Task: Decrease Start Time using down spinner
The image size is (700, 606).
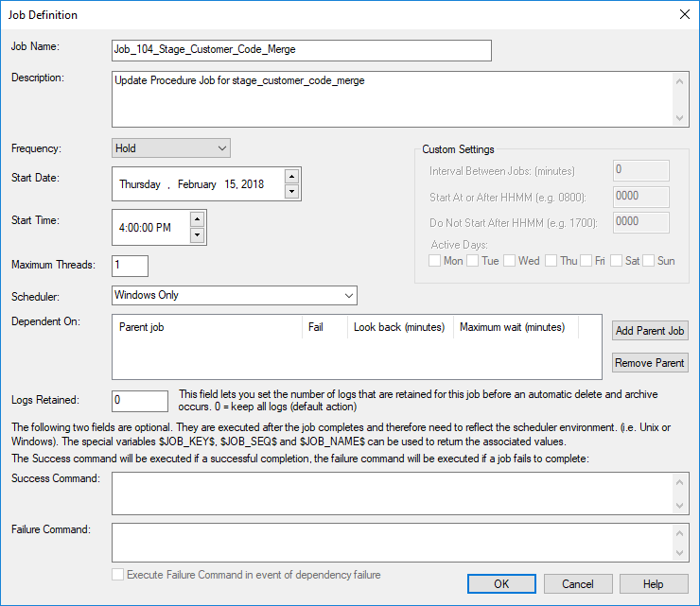Action: [x=197, y=234]
